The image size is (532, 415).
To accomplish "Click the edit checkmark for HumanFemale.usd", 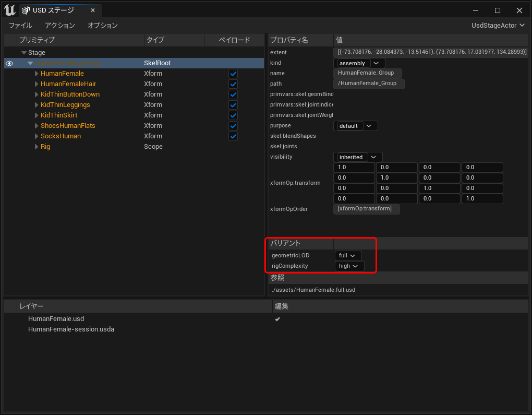I will pyautogui.click(x=277, y=319).
